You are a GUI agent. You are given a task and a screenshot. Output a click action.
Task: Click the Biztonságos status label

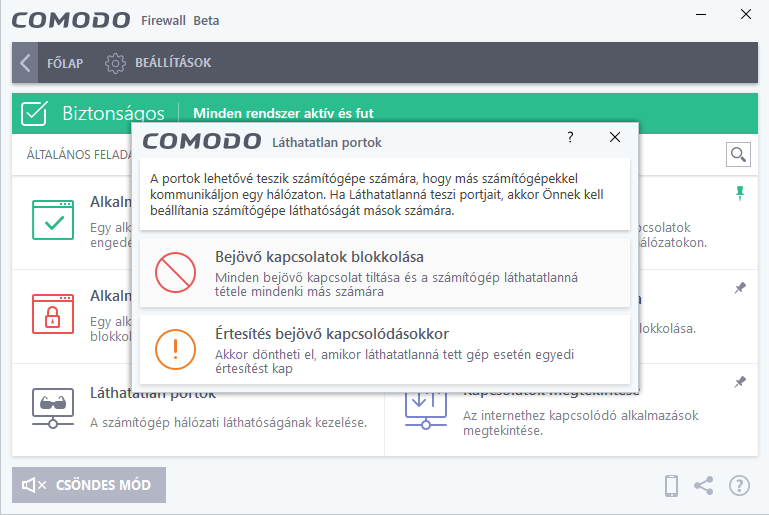113,113
